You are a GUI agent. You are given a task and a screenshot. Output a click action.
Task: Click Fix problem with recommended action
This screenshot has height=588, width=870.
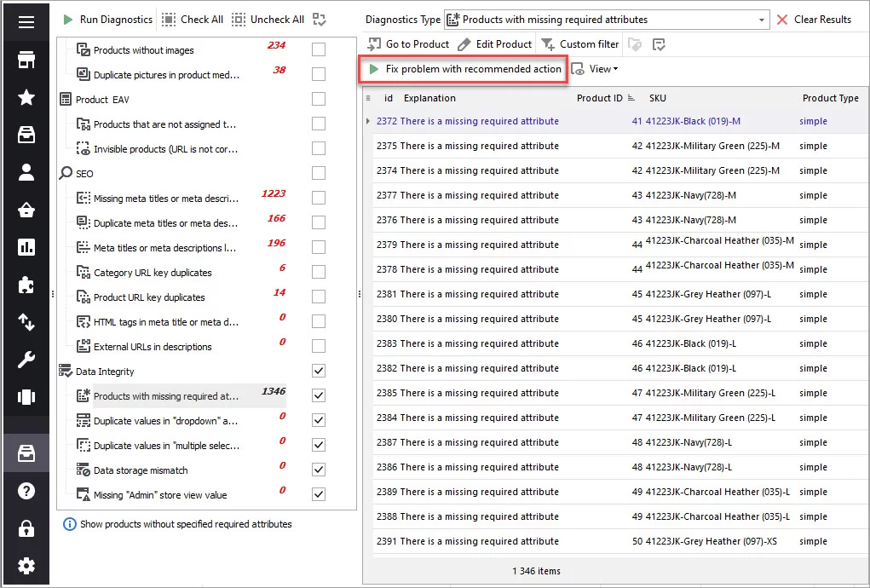pos(465,69)
